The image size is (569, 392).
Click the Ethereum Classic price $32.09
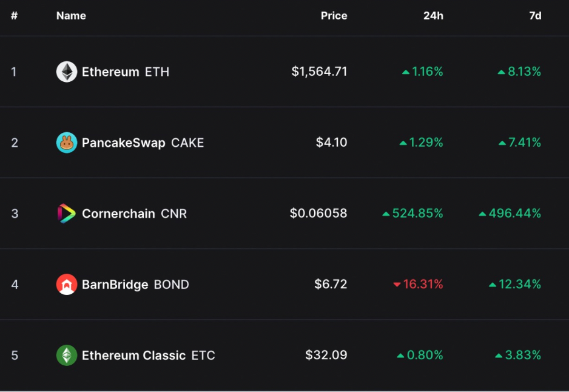point(326,355)
